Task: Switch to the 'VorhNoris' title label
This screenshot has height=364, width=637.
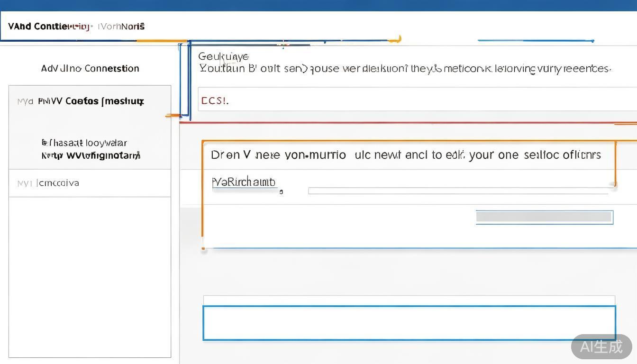Action: click(x=121, y=27)
